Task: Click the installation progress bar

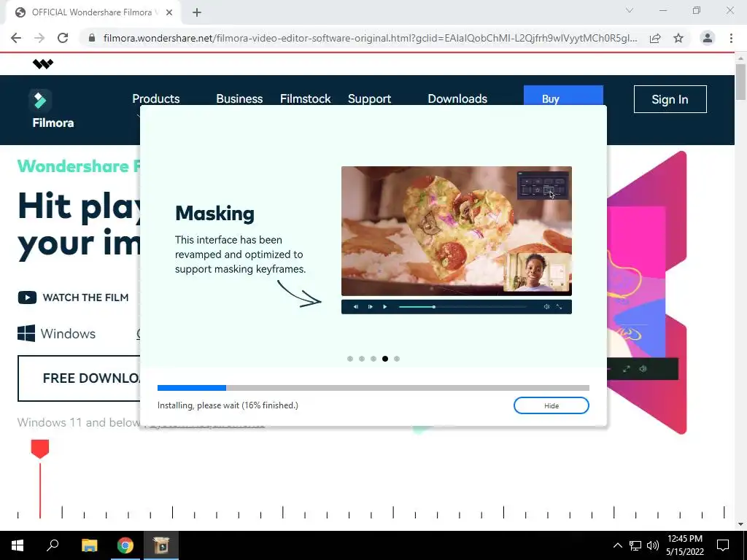Action: (373, 388)
